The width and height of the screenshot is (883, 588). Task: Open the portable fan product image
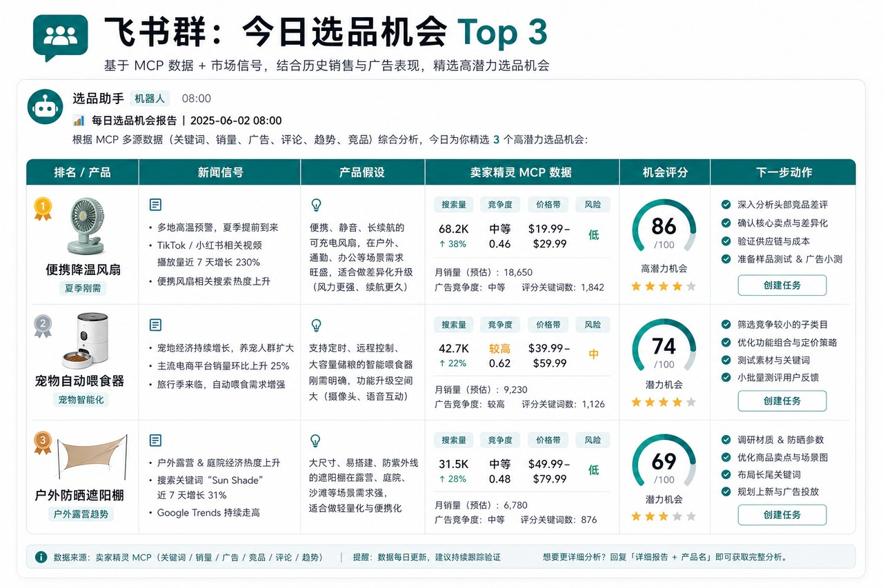click(86, 225)
